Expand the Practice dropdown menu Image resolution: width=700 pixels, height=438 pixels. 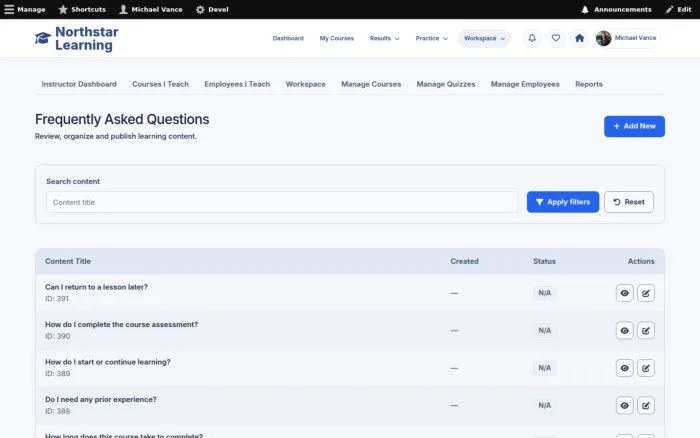coord(431,38)
